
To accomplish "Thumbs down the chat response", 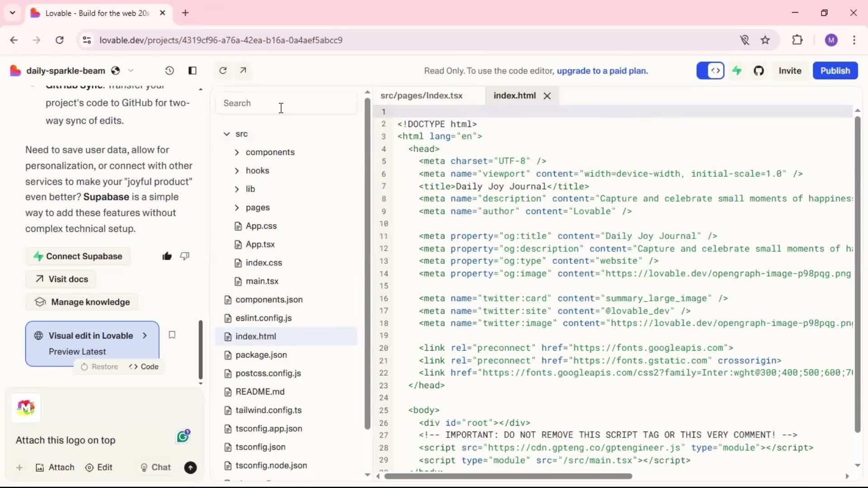I will (184, 256).
